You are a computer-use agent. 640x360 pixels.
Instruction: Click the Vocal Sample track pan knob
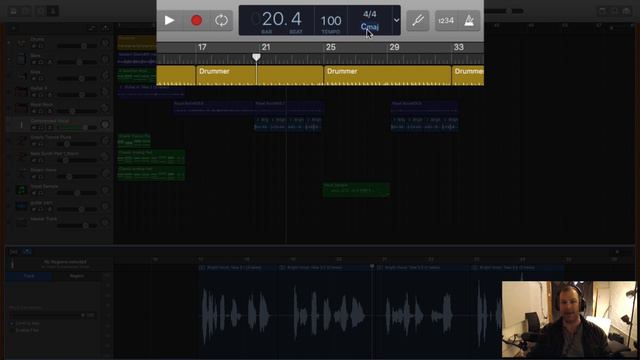click(x=105, y=190)
